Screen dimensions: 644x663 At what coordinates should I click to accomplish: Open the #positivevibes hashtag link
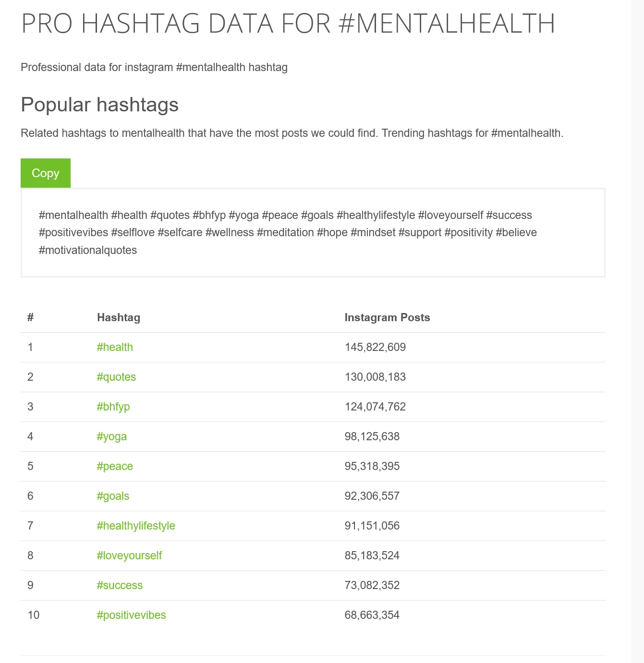(x=131, y=615)
